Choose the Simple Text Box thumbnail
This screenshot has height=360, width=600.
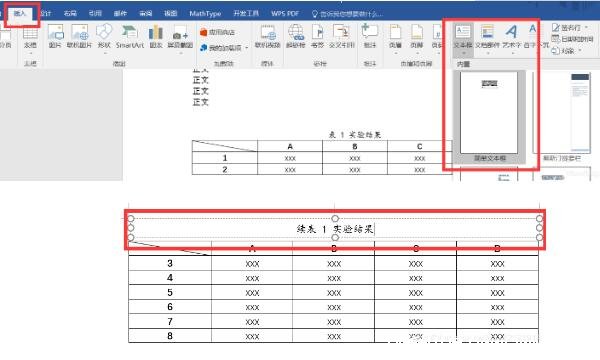pos(489,117)
